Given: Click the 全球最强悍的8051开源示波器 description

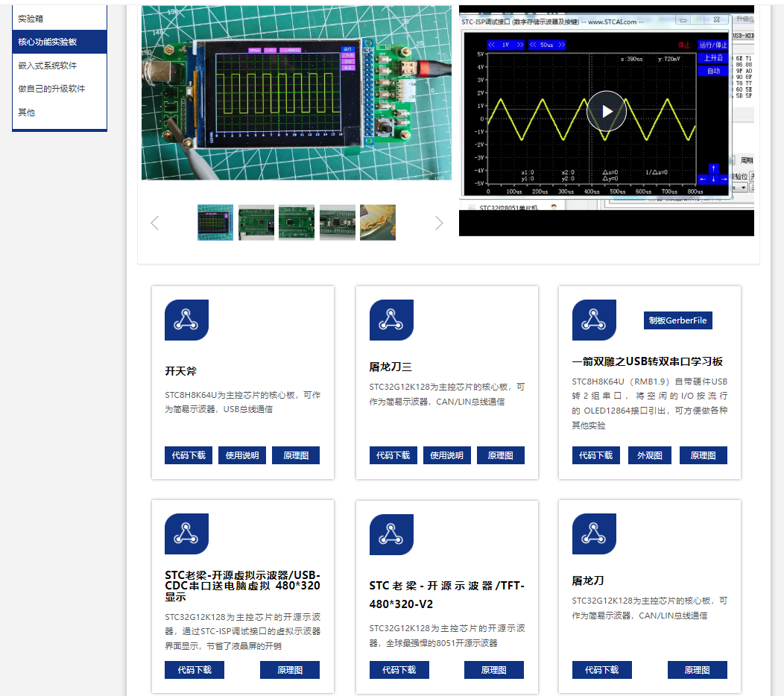Looking at the screenshot, I should click(x=447, y=636).
